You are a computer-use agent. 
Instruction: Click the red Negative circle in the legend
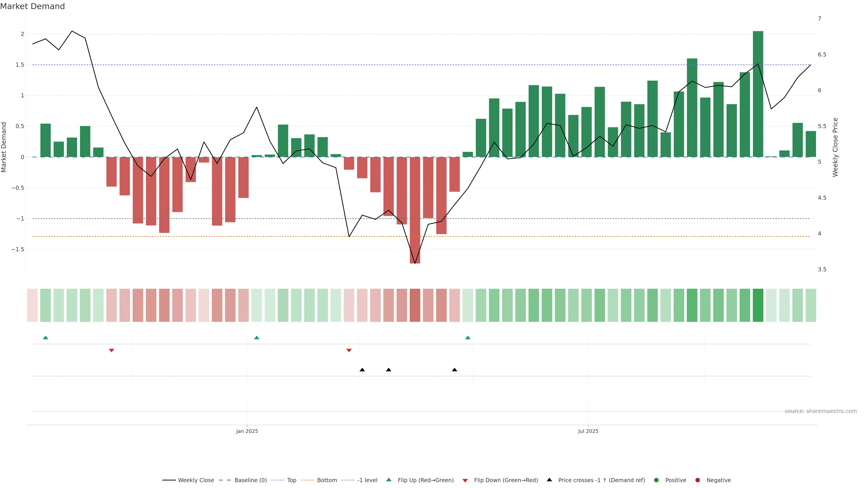click(698, 480)
